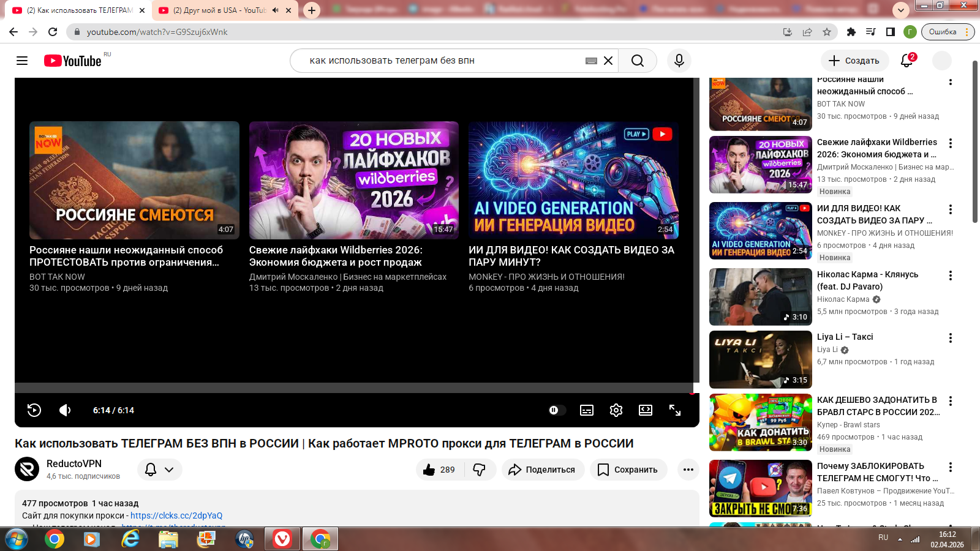The height and width of the screenshot is (551, 980).
Task: Reload the current page
Action: coord(53,32)
